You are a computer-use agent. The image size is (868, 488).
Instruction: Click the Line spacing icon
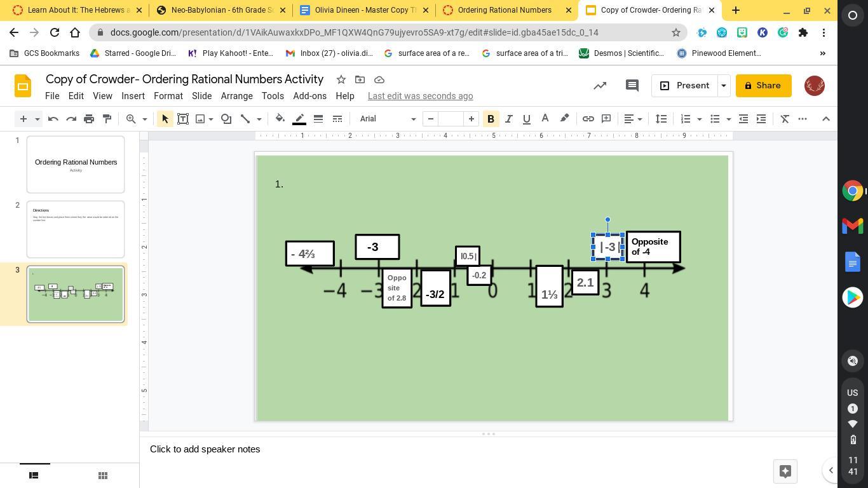click(661, 119)
